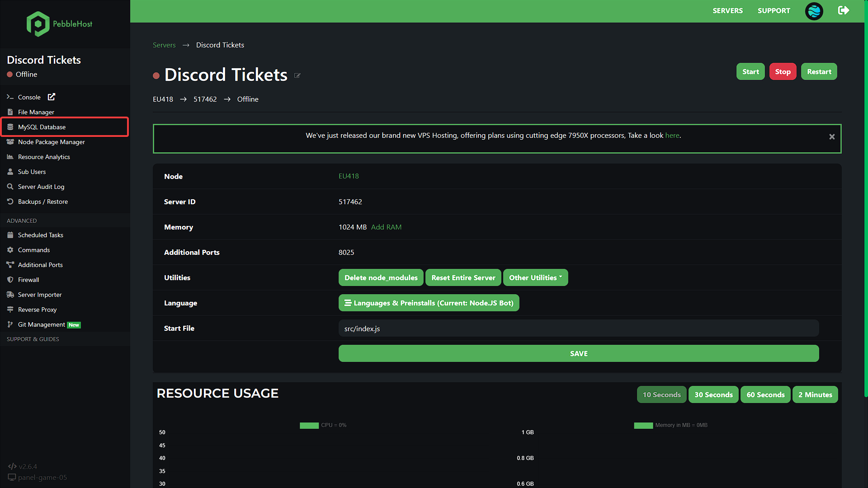Select the 60 Seconds refresh interval

[765, 394]
